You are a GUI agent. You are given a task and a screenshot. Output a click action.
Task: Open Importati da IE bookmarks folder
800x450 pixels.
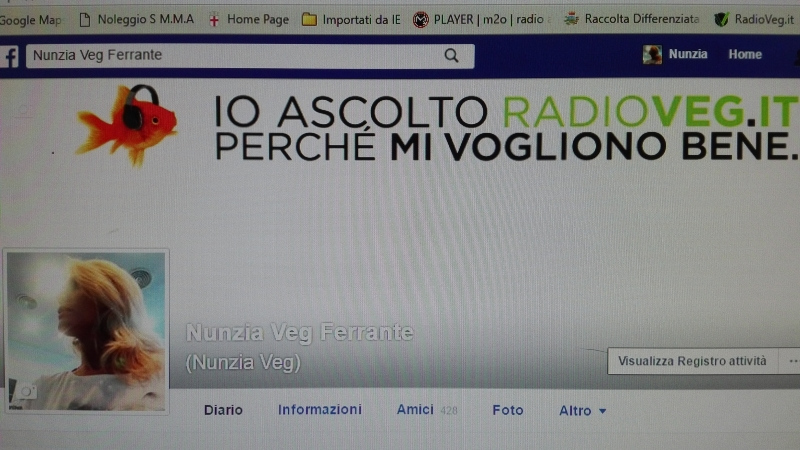click(351, 19)
